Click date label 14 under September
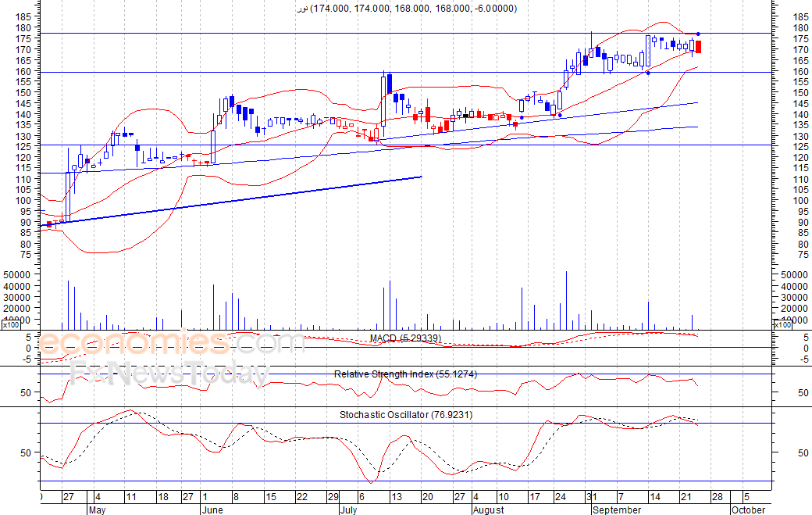Image resolution: width=812 pixels, height=515 pixels. click(655, 497)
